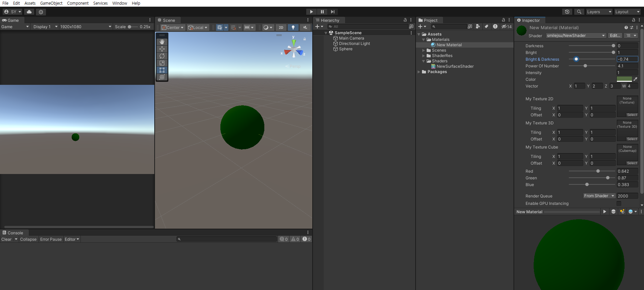Adjust the Green slider
The height and width of the screenshot is (290, 644).
point(592,178)
